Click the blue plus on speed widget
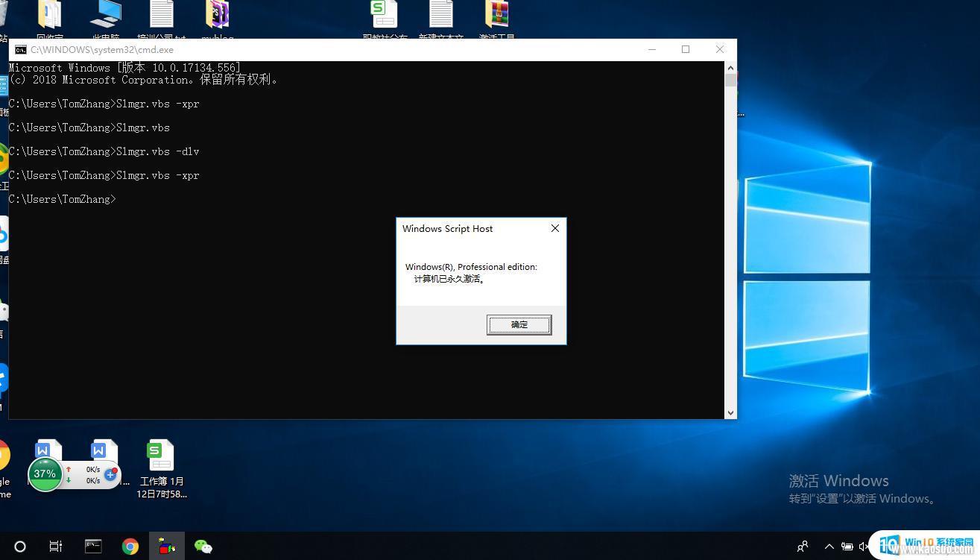980x560 pixels. (110, 474)
